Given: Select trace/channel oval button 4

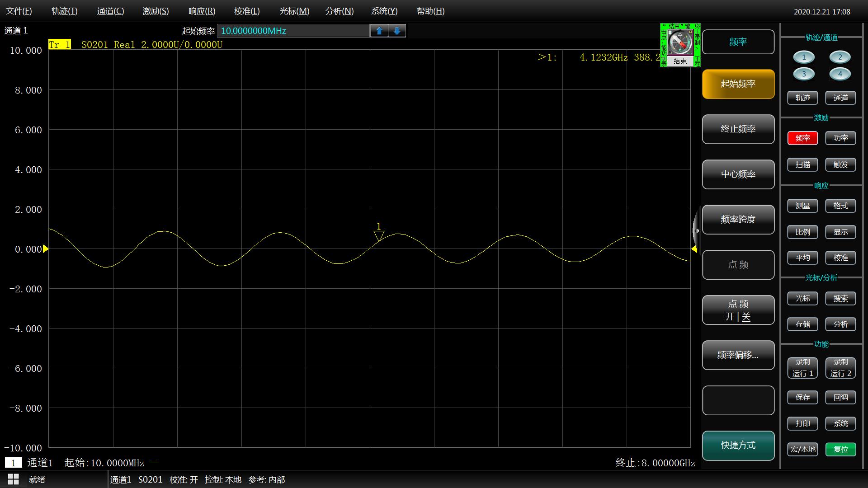Looking at the screenshot, I should tap(840, 74).
